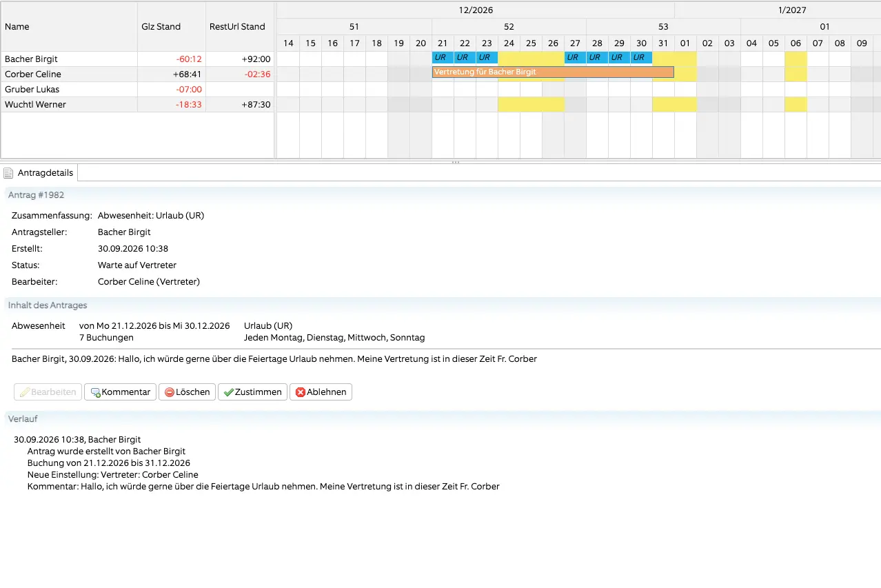Select the Corber Celine row
The image size is (881, 588).
pos(138,74)
